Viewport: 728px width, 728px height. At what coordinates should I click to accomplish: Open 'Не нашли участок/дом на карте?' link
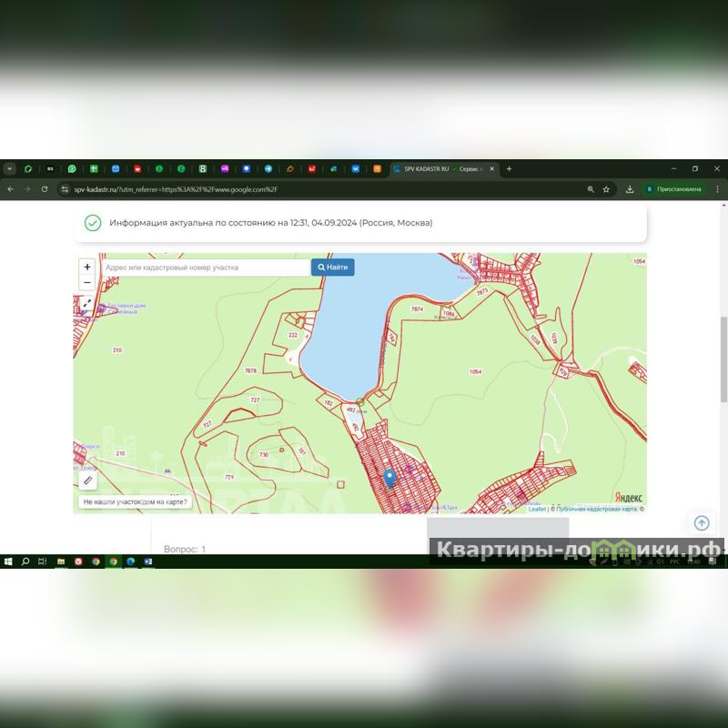point(135,501)
